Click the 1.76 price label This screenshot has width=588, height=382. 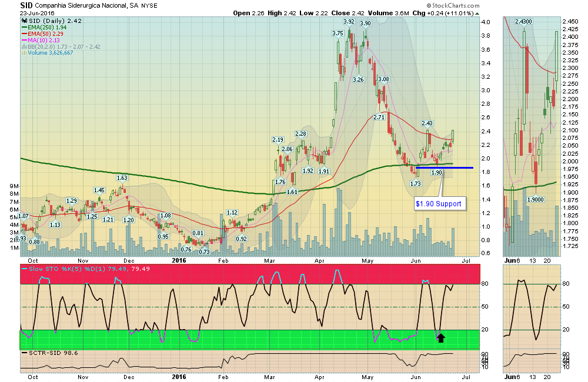coord(280,182)
